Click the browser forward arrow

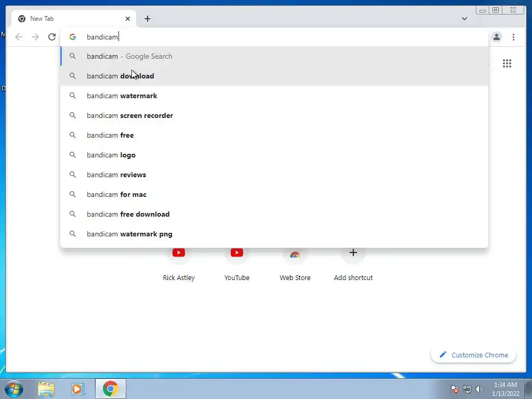coord(35,37)
